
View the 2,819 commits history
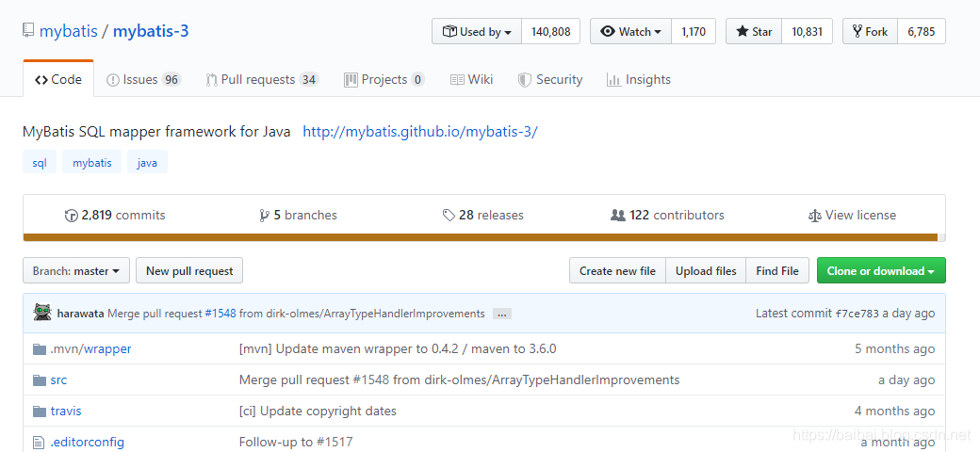tap(115, 215)
